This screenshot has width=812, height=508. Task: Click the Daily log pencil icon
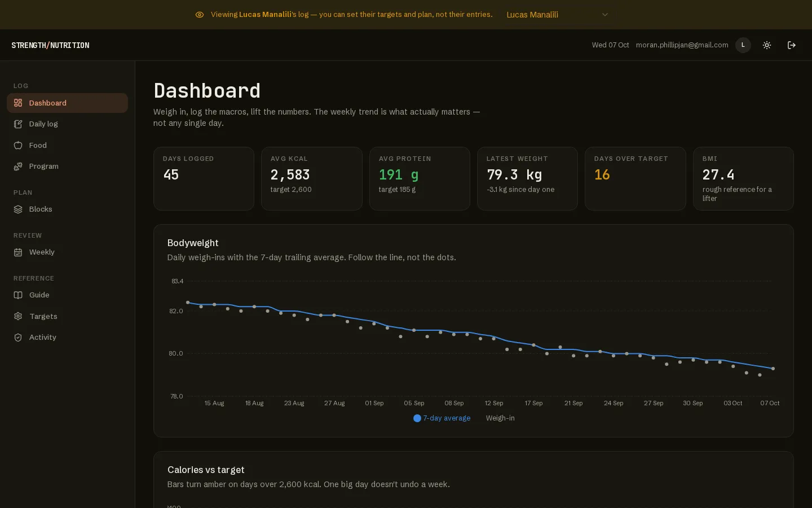(x=18, y=124)
